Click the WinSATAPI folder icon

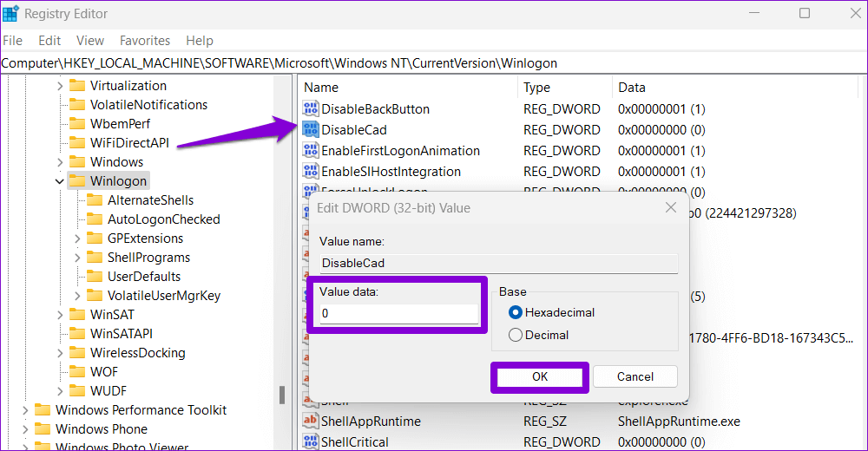pos(77,334)
